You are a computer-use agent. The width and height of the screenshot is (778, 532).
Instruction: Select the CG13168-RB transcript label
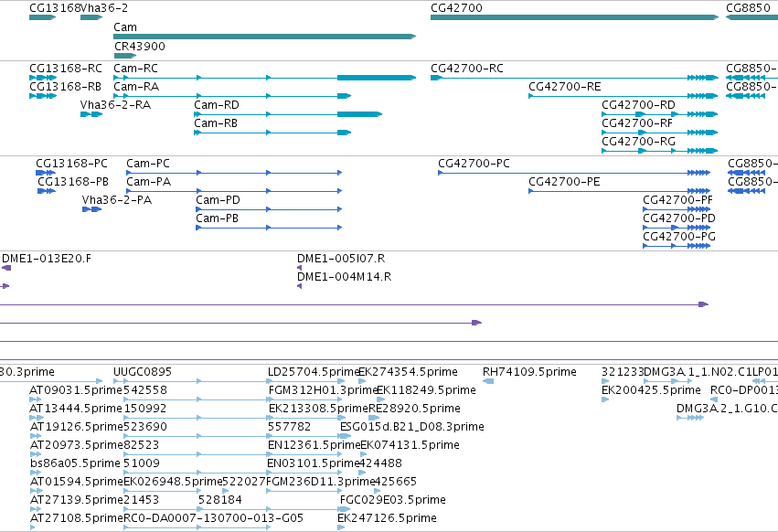point(66,87)
